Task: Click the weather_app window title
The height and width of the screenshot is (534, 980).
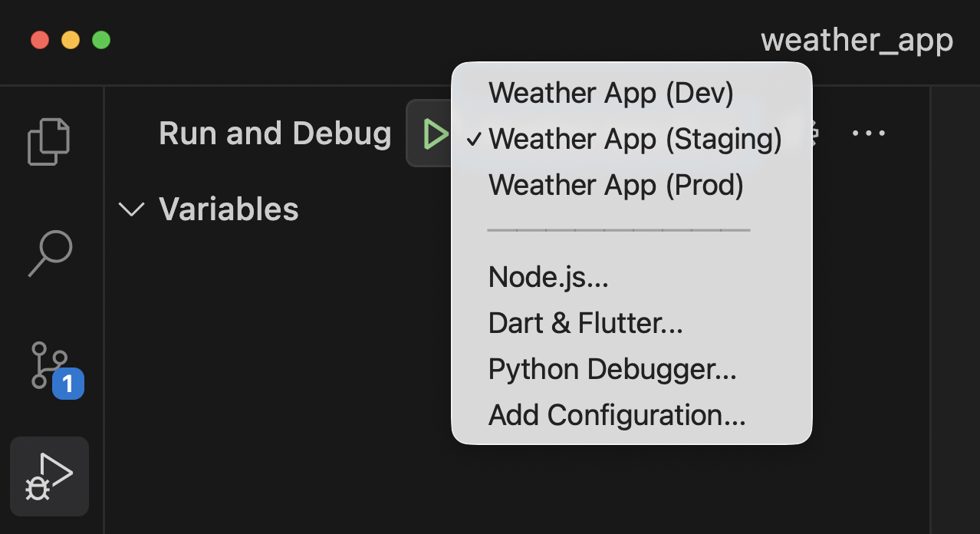Action: coord(857,40)
